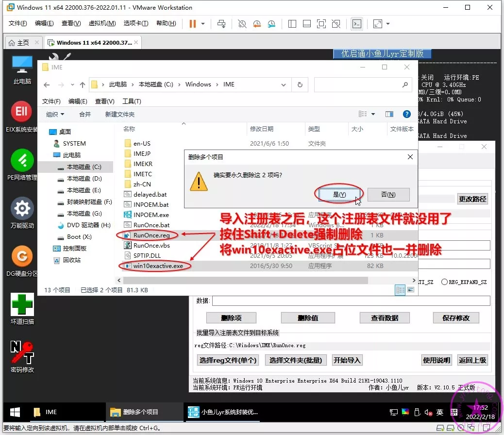This screenshot has width=504, height=435.
Task: Enter full screen mode from VMware toolbar
Action: tap(321, 23)
